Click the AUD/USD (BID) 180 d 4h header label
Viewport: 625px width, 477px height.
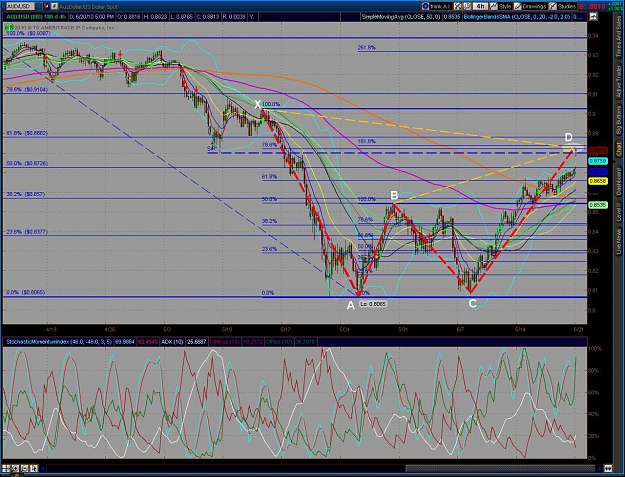(x=35, y=17)
